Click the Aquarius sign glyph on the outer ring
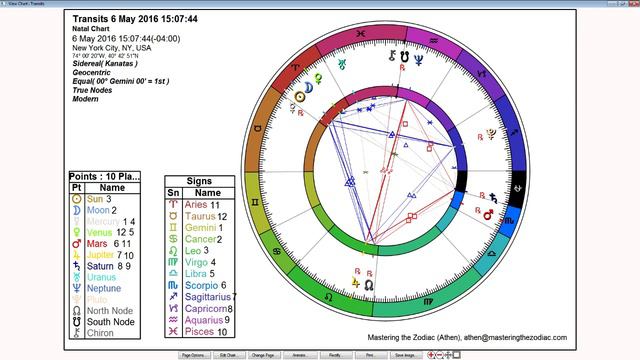This screenshot has width=640, height=360. (433, 40)
